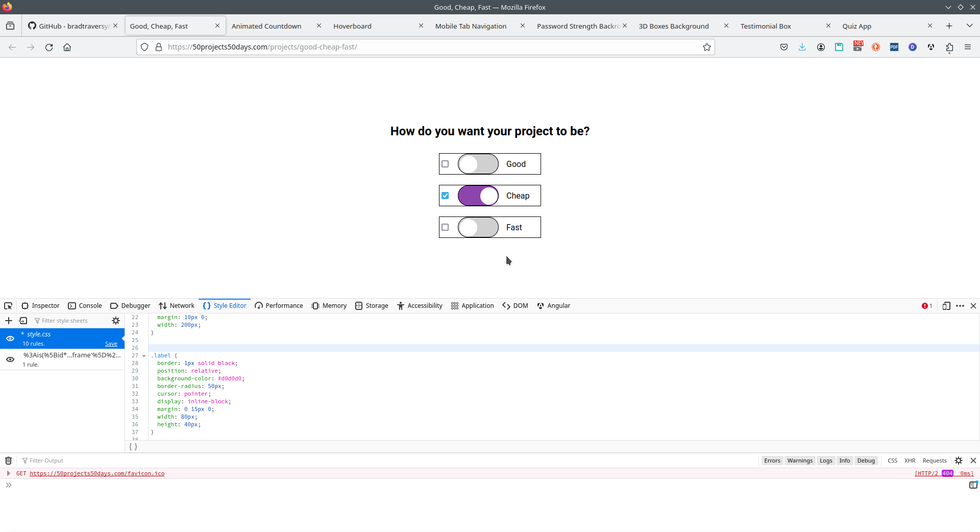
Task: Collapse the .label rule at line 27
Action: pyautogui.click(x=144, y=356)
